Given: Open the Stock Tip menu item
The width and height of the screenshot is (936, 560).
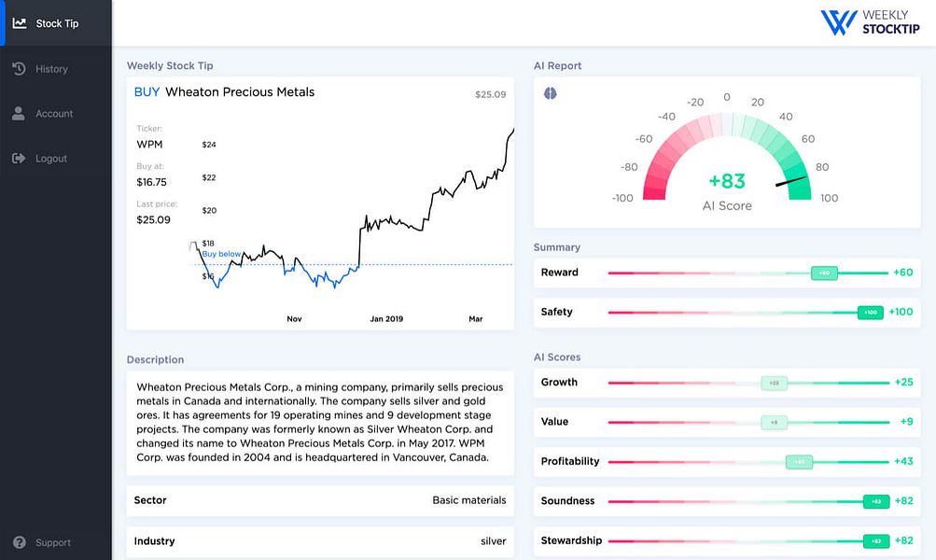Looking at the screenshot, I should tap(55, 23).
